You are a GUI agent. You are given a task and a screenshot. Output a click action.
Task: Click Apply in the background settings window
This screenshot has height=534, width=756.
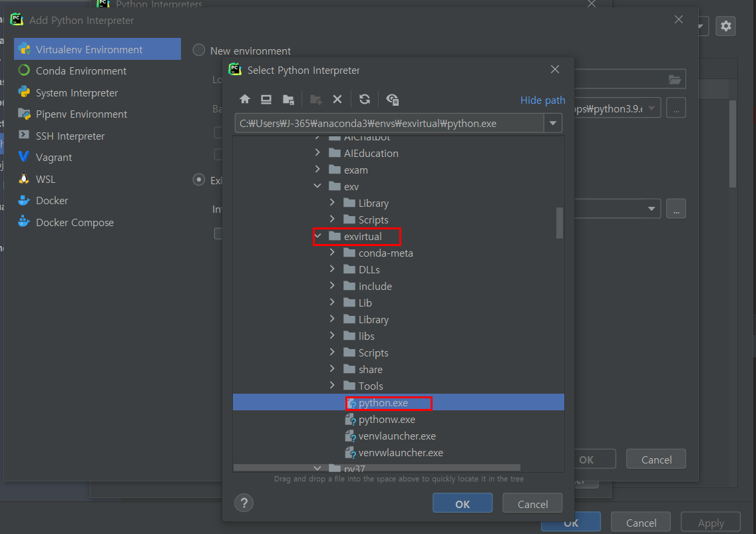(711, 523)
